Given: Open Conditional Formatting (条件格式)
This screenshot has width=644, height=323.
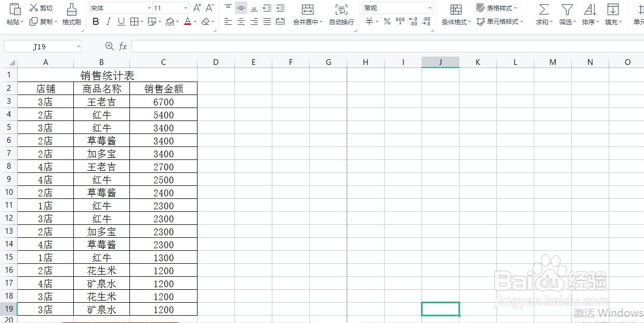Looking at the screenshot, I should click(x=456, y=14).
